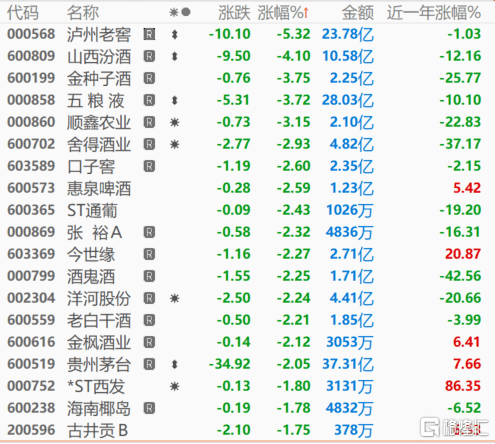
Task: Click the R badge beside 泸州老窖
Action: (149, 34)
